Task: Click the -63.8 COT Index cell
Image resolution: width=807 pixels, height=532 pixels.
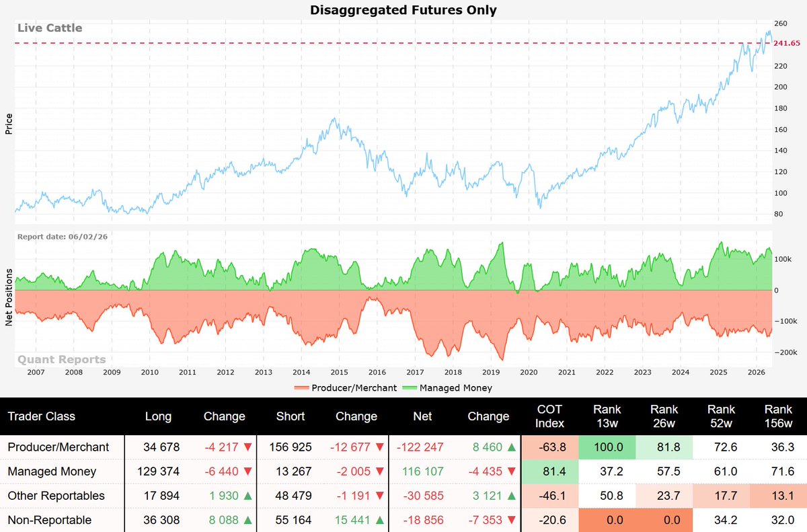Action: click(x=550, y=447)
